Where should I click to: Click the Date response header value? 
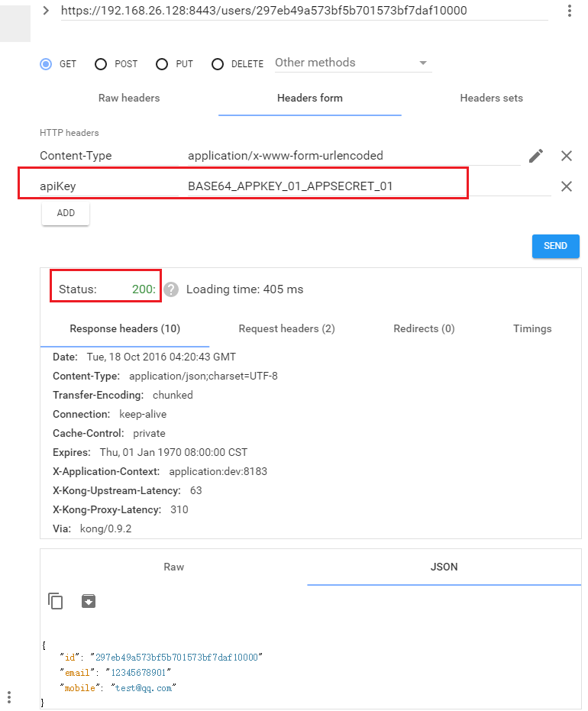point(161,357)
